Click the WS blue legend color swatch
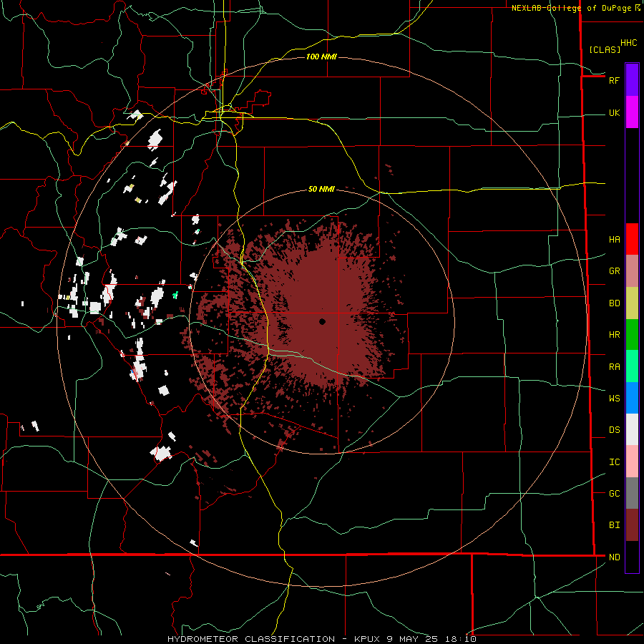The image size is (644, 644). click(x=632, y=398)
